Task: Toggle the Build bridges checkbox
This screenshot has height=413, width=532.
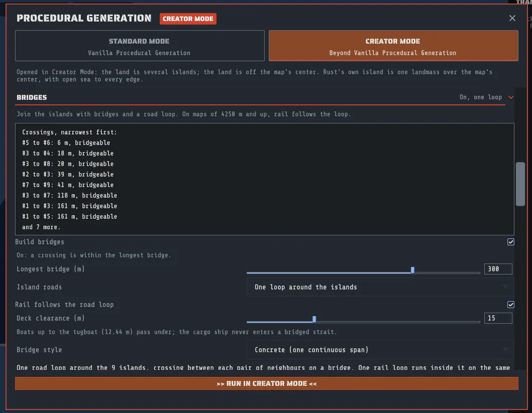Action: click(x=510, y=242)
